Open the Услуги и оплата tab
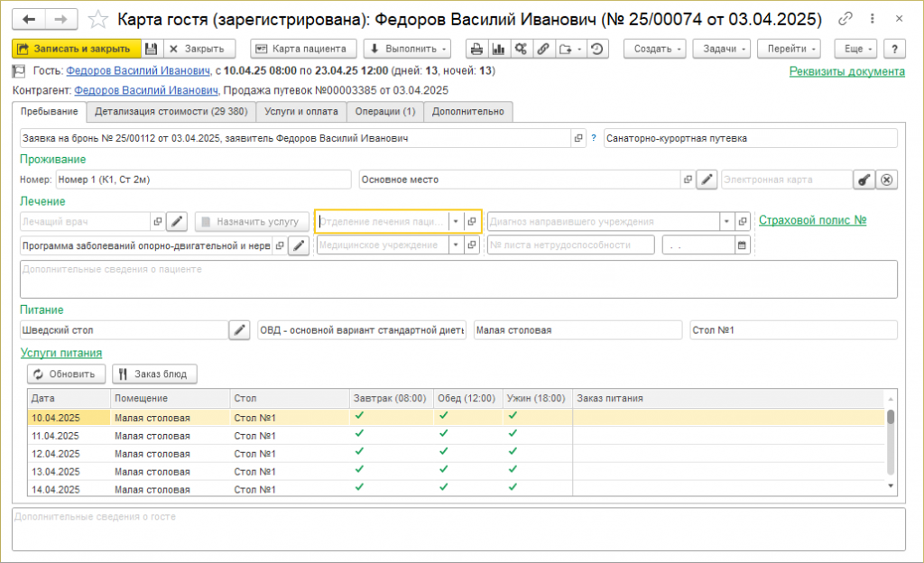924x563 pixels. click(301, 111)
